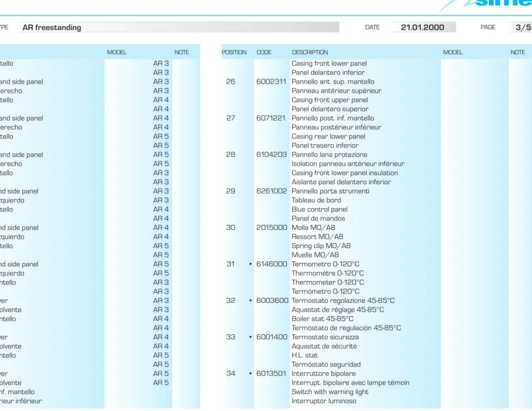The image size is (532, 411).
Task: Select code 2015000
Action: tap(272, 228)
